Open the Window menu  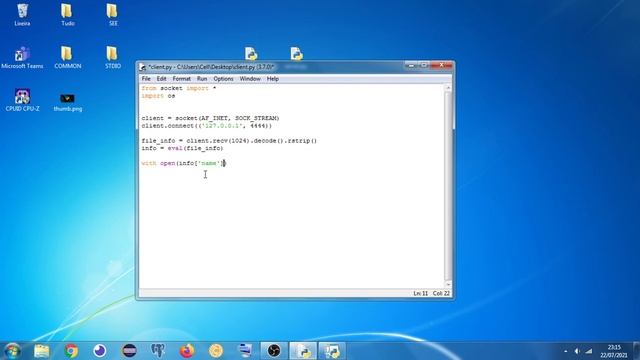point(250,79)
